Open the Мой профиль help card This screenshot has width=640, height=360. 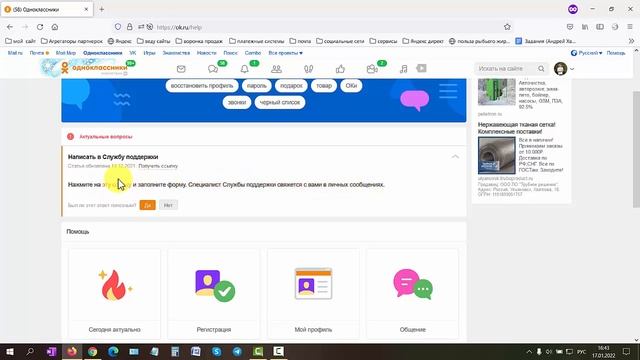pyautogui.click(x=313, y=294)
